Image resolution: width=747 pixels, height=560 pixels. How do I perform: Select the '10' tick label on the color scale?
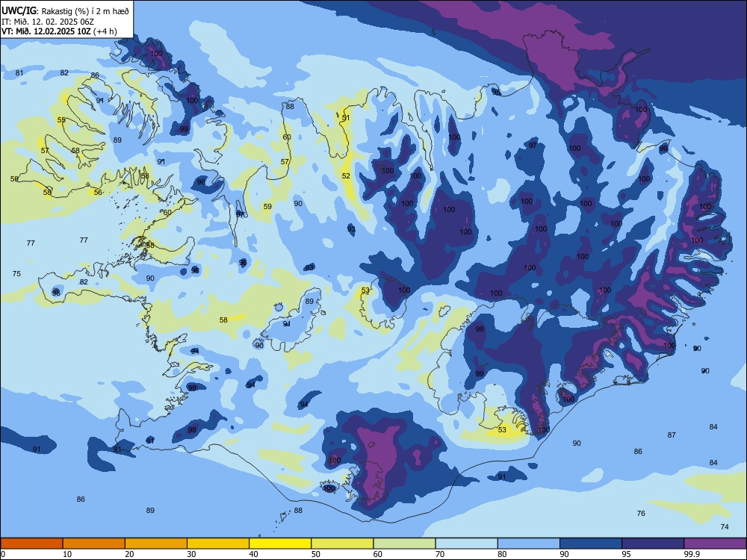[x=67, y=554]
